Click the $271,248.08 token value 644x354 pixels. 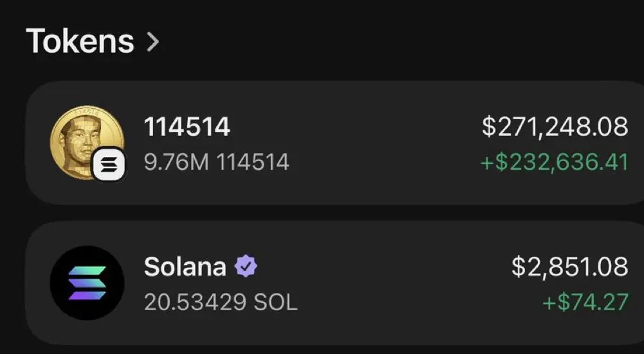click(555, 127)
